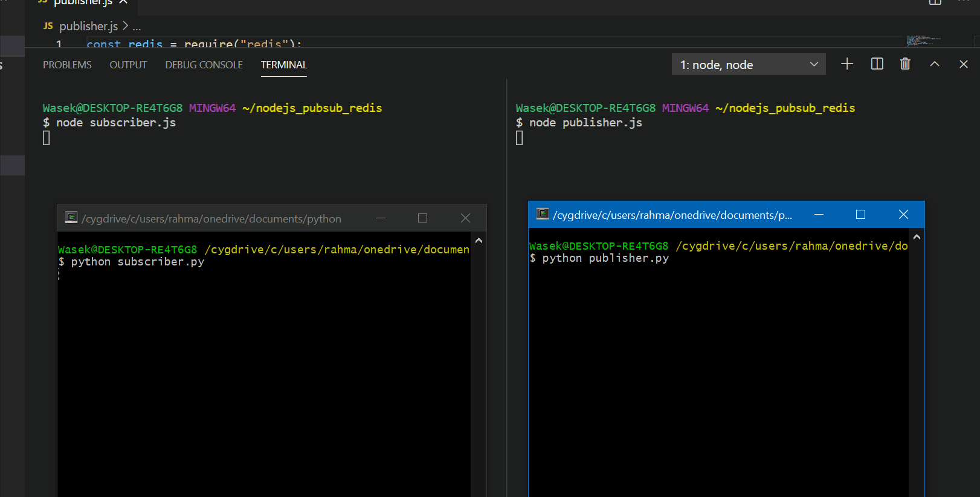The height and width of the screenshot is (497, 980).
Task: Close the python publisher Cygwin window
Action: [903, 215]
